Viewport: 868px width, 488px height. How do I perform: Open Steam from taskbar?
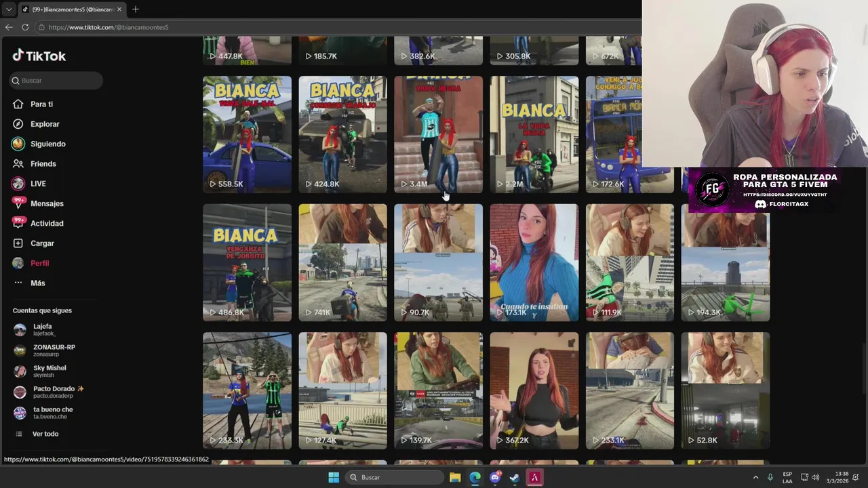(x=515, y=477)
